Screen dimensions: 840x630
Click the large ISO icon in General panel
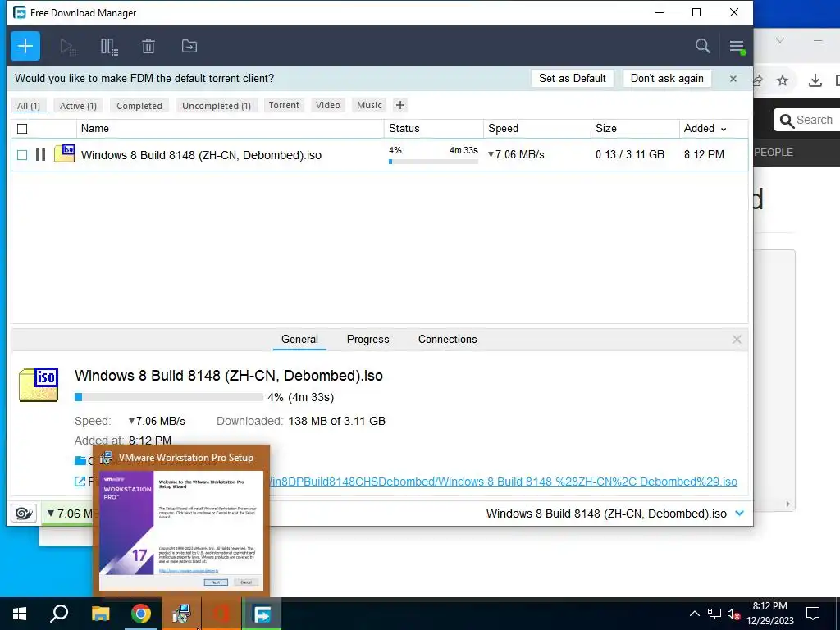pos(39,384)
